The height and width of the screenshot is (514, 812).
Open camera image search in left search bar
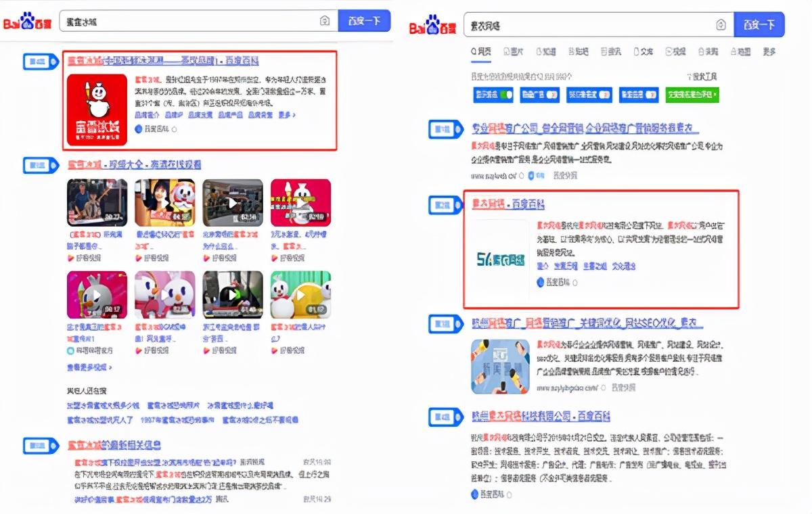click(325, 21)
